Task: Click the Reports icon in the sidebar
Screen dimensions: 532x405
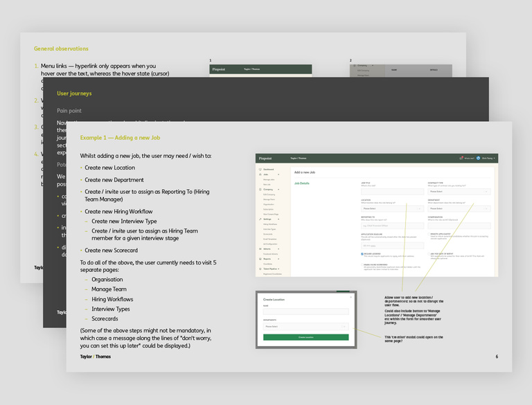Action: (260, 259)
